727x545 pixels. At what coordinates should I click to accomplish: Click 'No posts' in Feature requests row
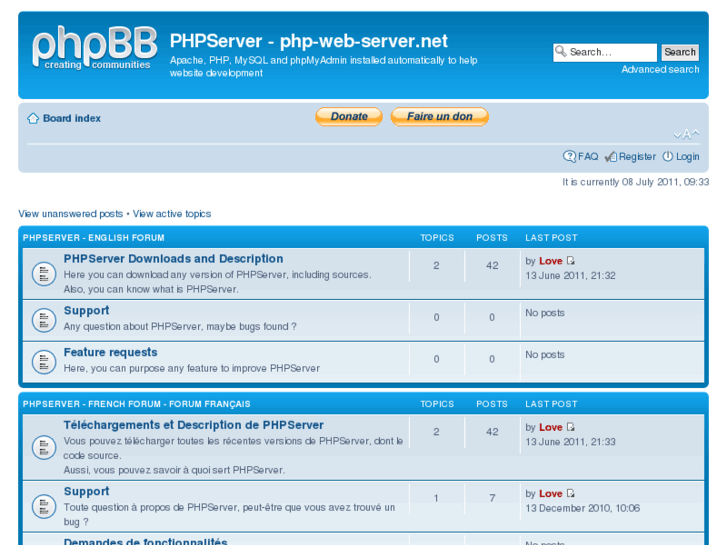tap(545, 355)
